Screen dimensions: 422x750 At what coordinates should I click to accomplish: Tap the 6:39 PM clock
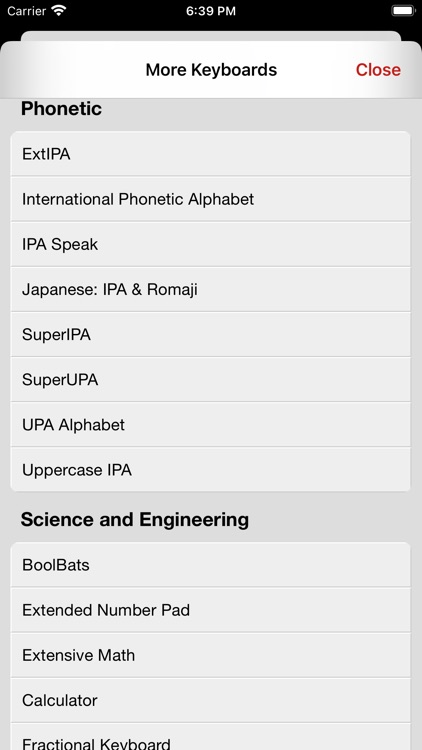pyautogui.click(x=211, y=11)
